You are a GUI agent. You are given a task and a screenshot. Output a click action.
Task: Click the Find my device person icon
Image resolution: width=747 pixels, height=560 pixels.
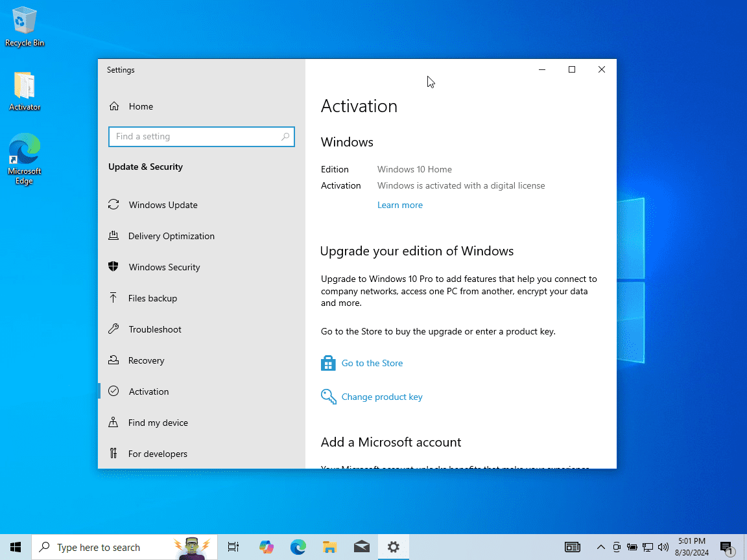pyautogui.click(x=113, y=422)
